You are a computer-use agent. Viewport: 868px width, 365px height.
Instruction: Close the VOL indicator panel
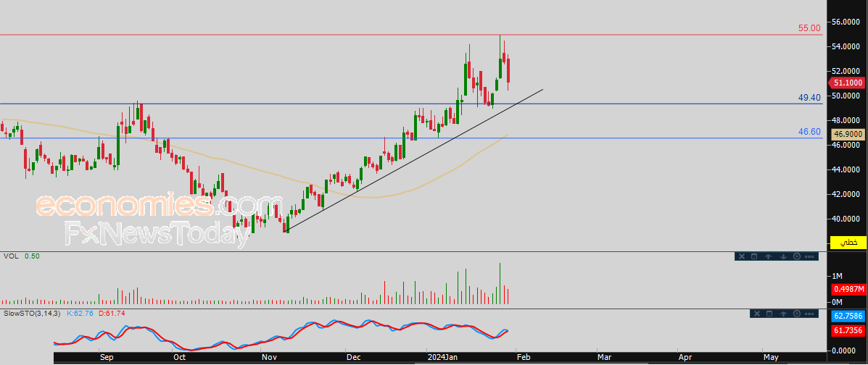742,256
